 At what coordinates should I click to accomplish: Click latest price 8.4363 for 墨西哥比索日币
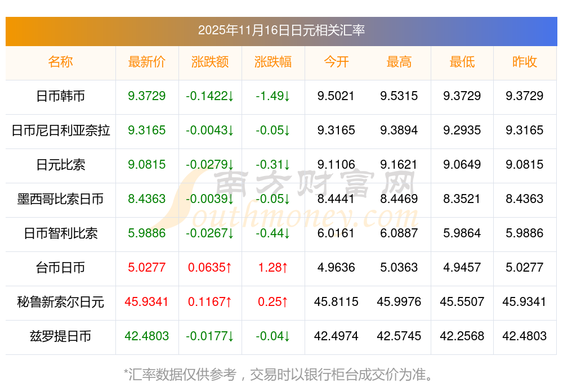point(146,199)
